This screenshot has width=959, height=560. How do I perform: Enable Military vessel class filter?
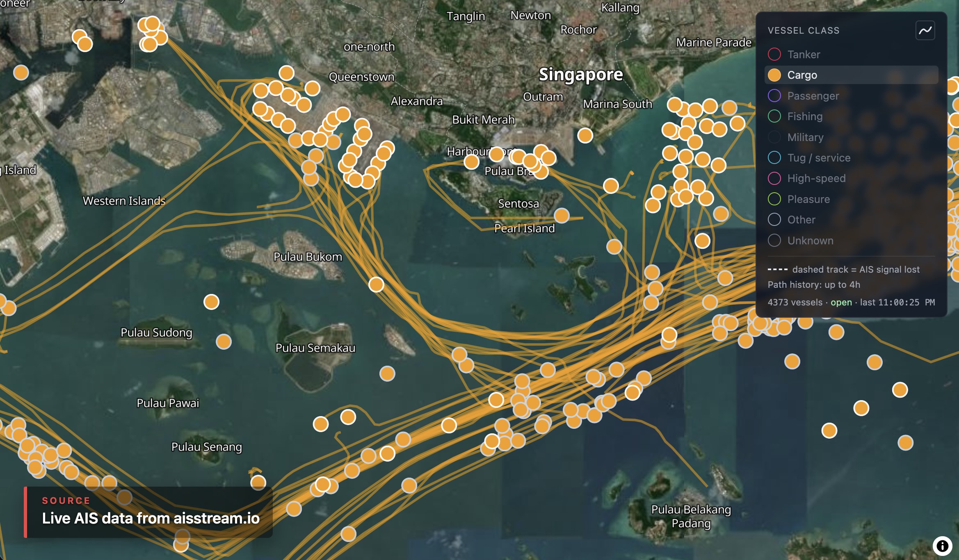click(x=851, y=137)
